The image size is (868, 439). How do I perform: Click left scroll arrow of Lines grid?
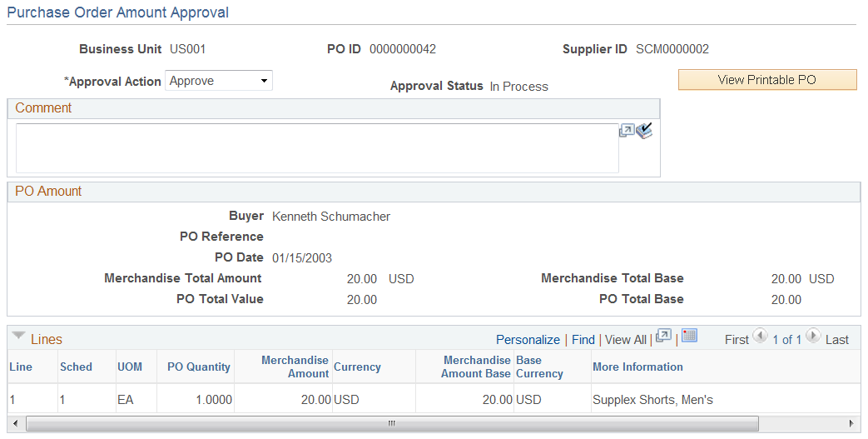click(x=16, y=424)
